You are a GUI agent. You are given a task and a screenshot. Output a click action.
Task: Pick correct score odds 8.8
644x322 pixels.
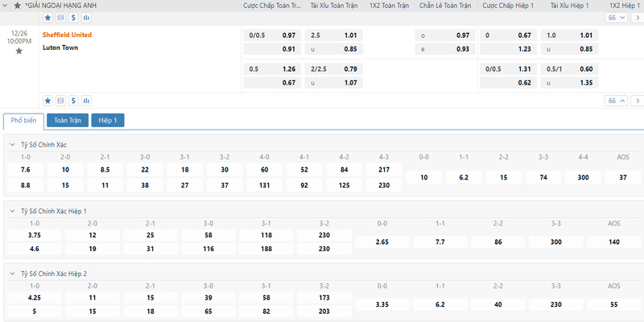point(26,185)
